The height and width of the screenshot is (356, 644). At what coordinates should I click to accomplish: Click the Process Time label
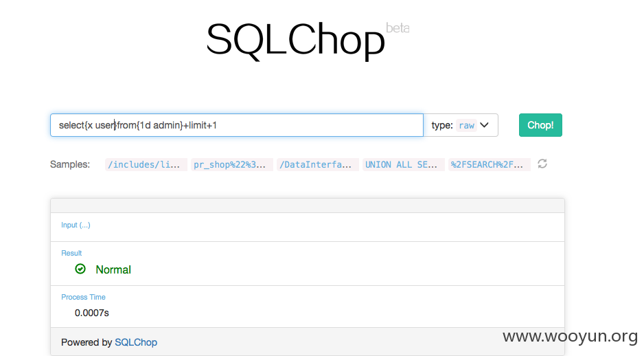pos(83,297)
